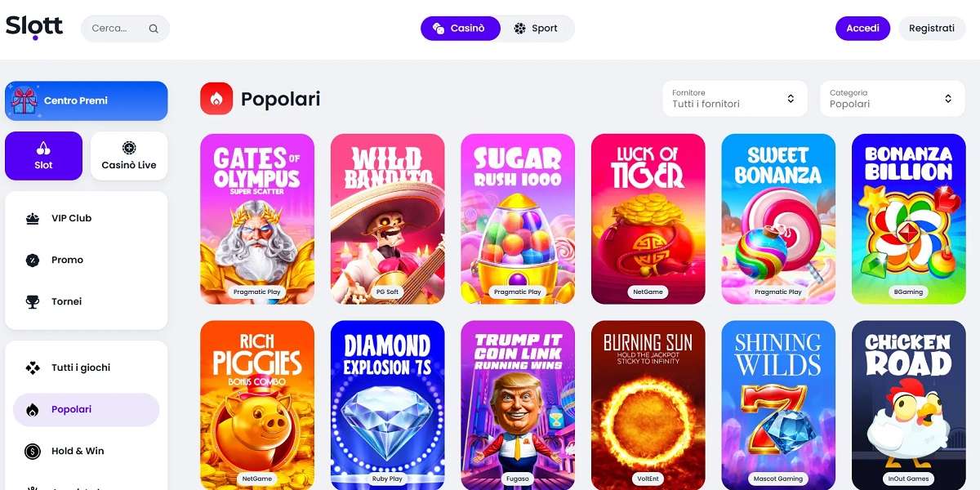
Task: Select the VIP Club crown icon
Action: (33, 218)
